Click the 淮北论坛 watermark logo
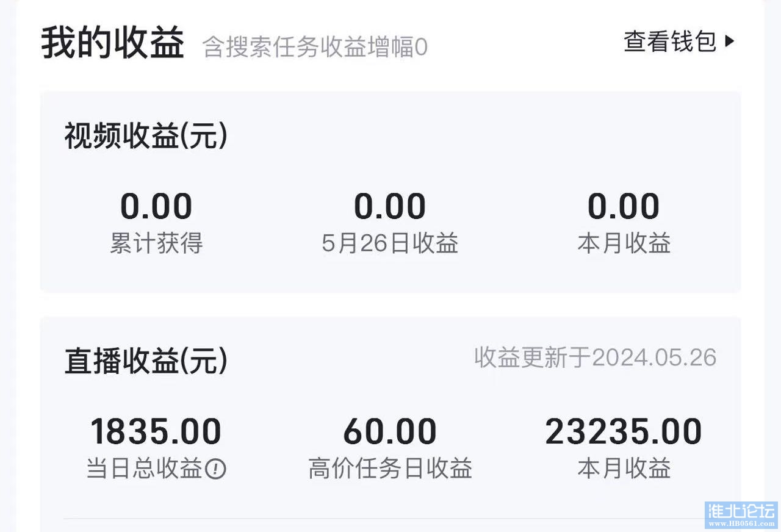The width and height of the screenshot is (781, 532). point(741,515)
